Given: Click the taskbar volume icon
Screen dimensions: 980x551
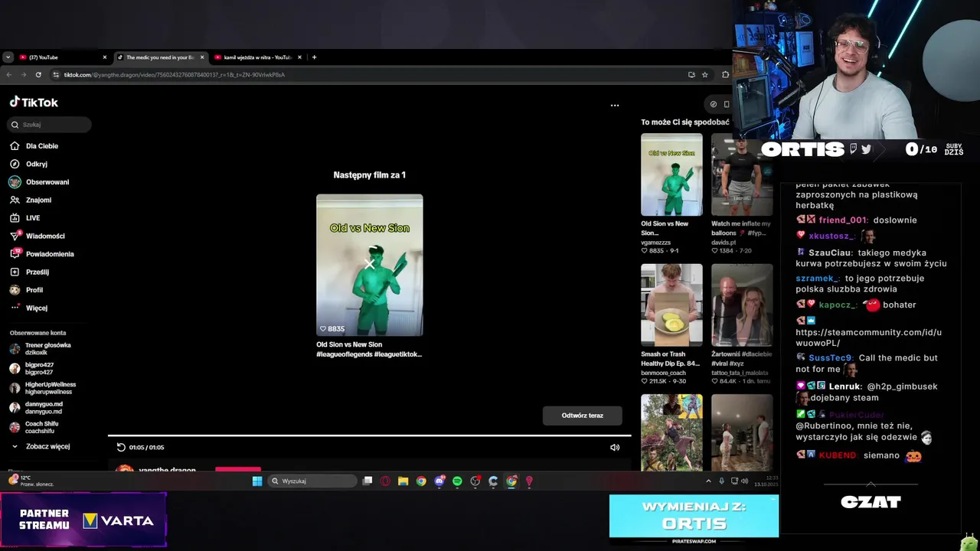Looking at the screenshot, I should coord(744,481).
